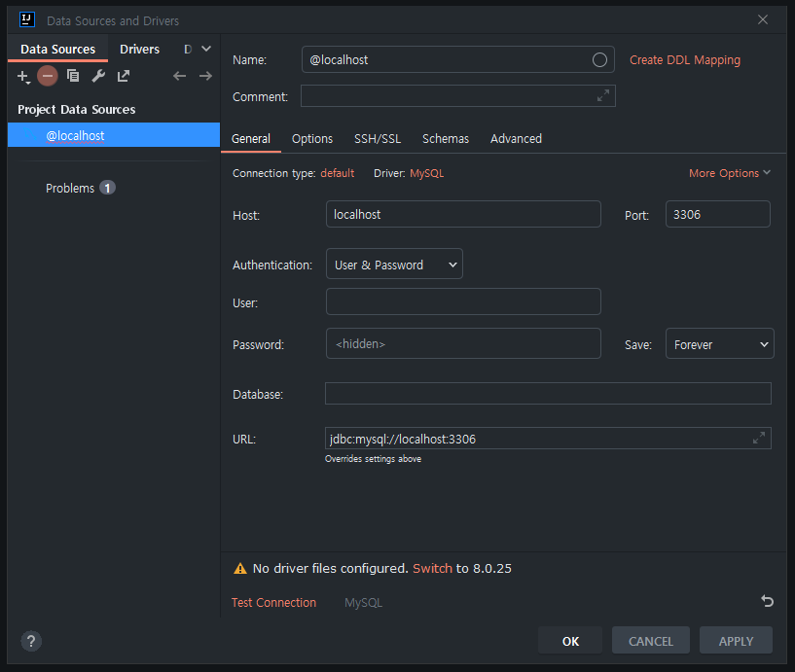Click the Problems count badge
The height and width of the screenshot is (672, 795).
(x=107, y=188)
